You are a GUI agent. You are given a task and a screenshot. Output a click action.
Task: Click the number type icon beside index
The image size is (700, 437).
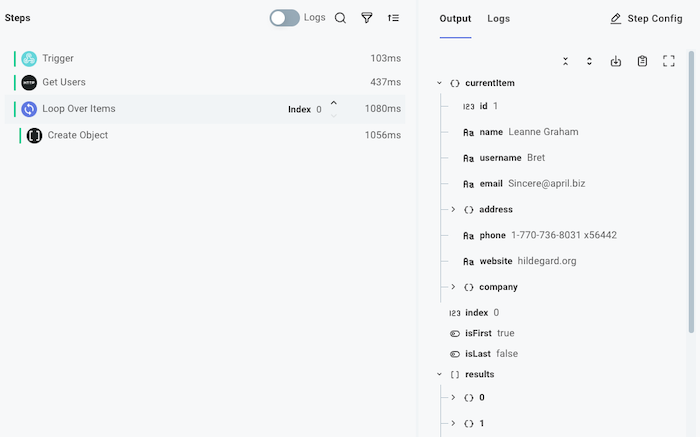(x=454, y=313)
